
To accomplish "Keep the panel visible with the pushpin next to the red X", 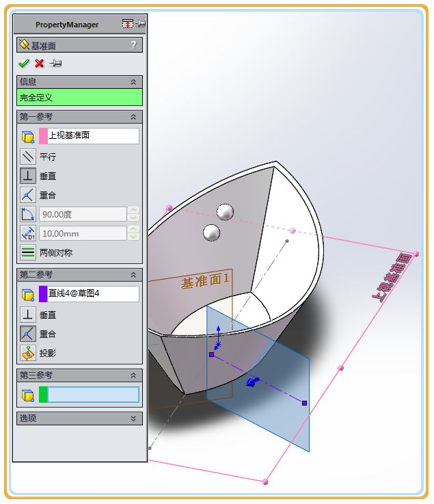I will coord(55,63).
